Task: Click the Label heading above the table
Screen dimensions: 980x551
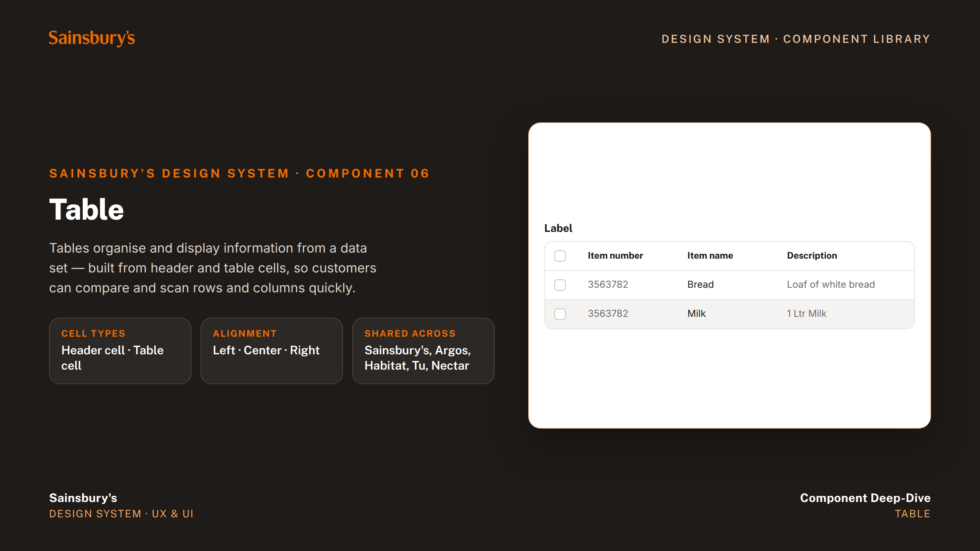Action: [x=558, y=228]
